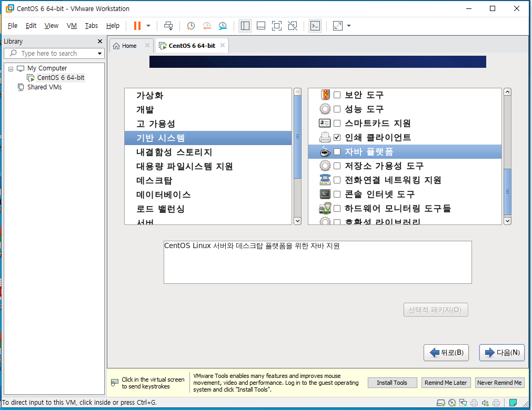This screenshot has width=532, height=410.
Task: Open the File menu
Action: click(13, 26)
